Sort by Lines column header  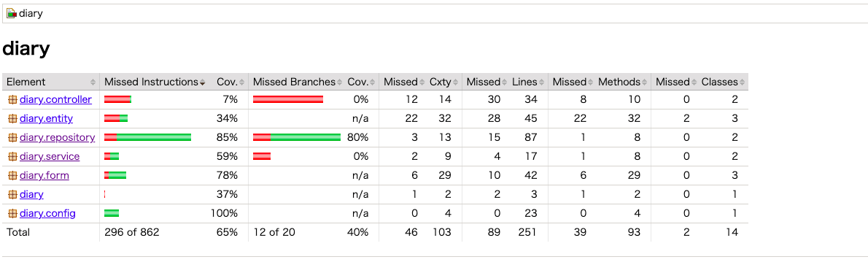pos(527,82)
